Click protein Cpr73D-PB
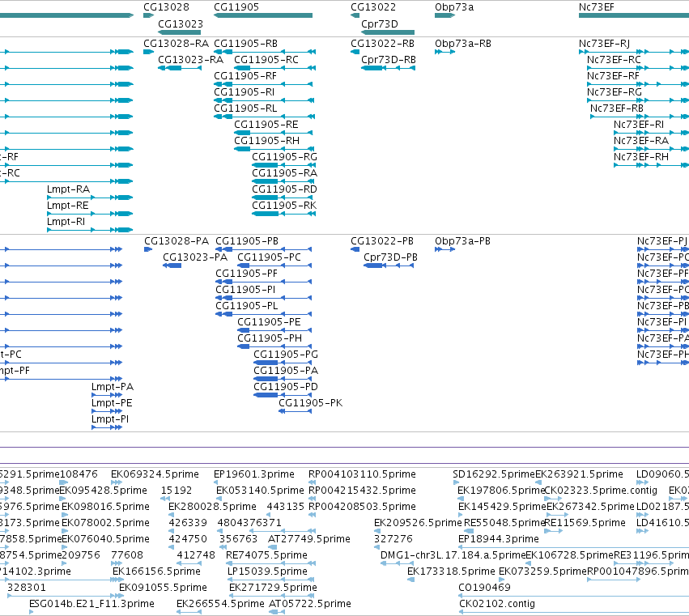This screenshot has height=616, width=689. pos(390,257)
